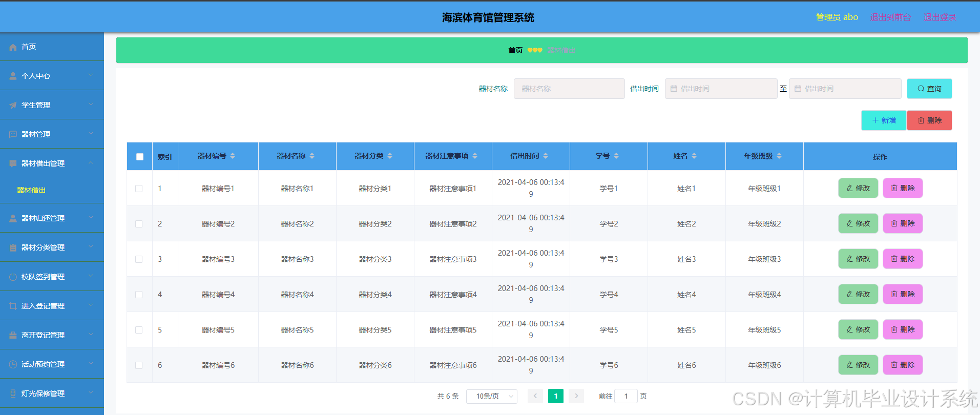Collapse 器材借出管理 menu chevron
The height and width of the screenshot is (415, 980).
point(91,163)
